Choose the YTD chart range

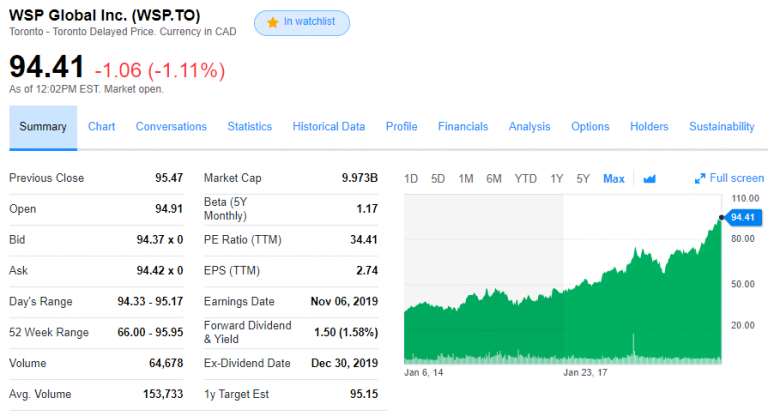pos(525,179)
